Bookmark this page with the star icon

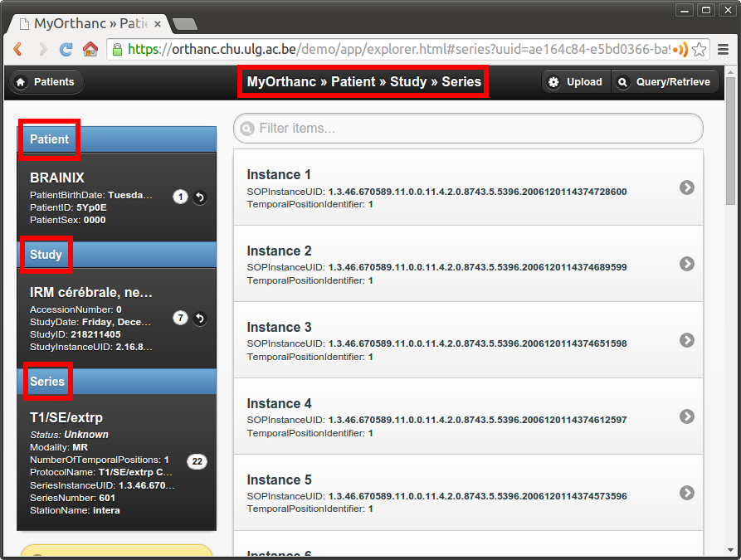[699, 49]
